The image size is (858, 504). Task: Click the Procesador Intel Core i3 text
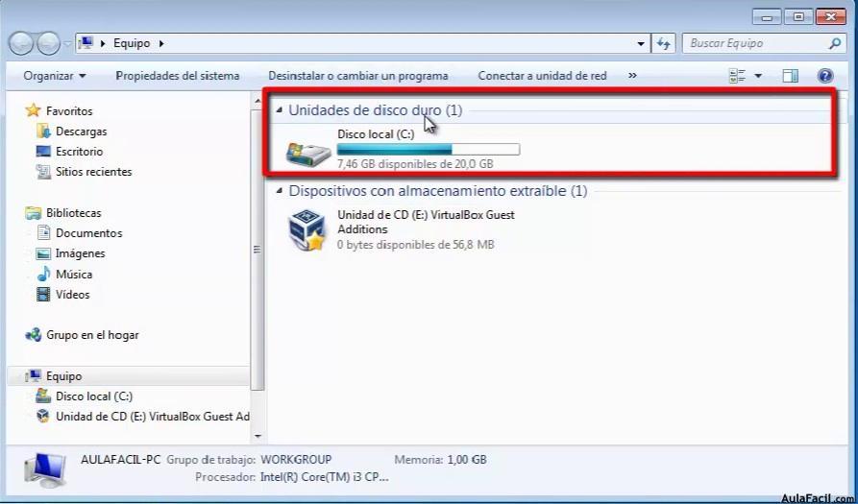tap(325, 477)
